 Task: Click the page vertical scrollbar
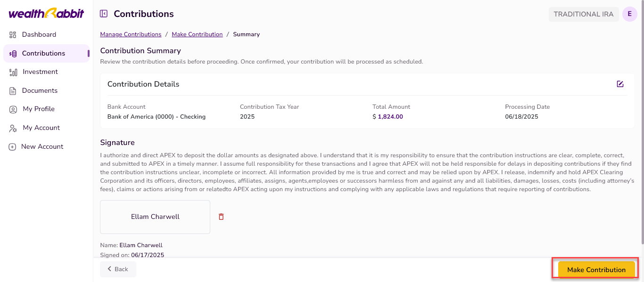click(641, 122)
